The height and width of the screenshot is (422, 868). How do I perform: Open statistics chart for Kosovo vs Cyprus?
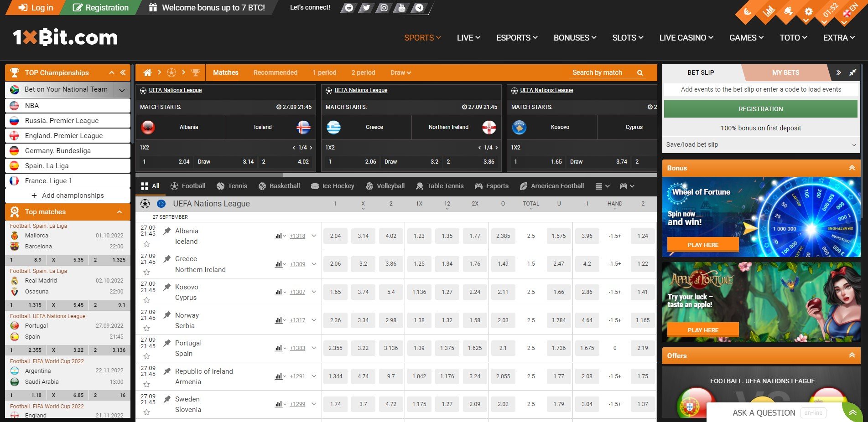[x=280, y=292]
